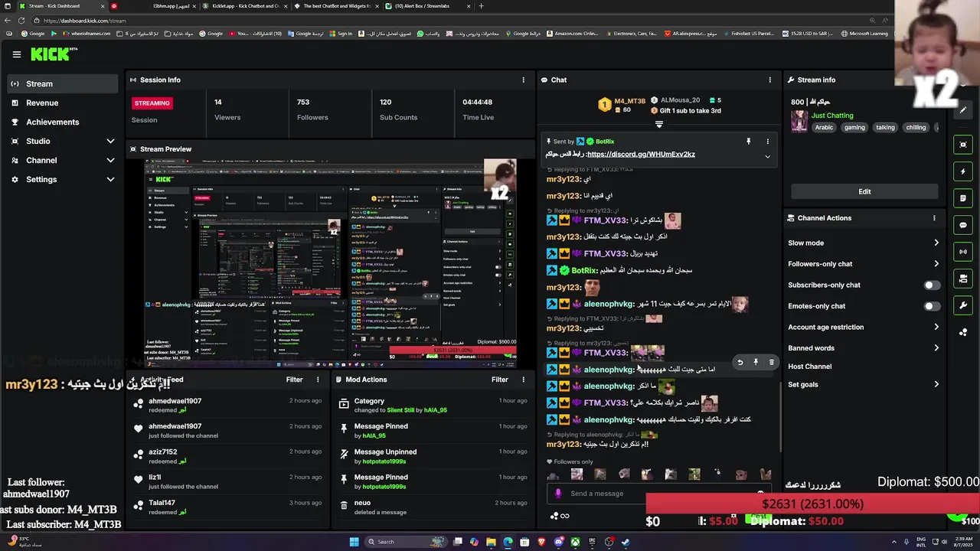Open Account age restriction settings
Viewport: 980px width, 551px height.
click(864, 327)
